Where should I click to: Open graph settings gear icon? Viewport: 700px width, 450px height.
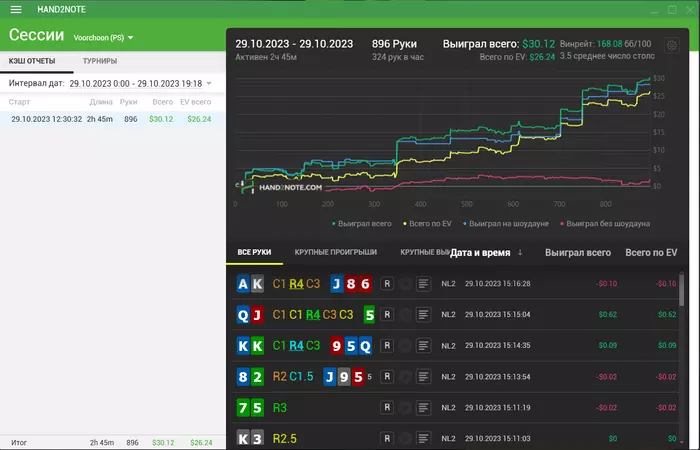(x=672, y=46)
